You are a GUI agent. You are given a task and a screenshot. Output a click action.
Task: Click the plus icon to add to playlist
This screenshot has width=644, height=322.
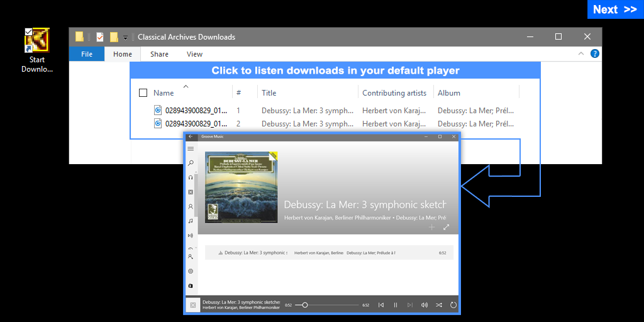click(x=431, y=227)
